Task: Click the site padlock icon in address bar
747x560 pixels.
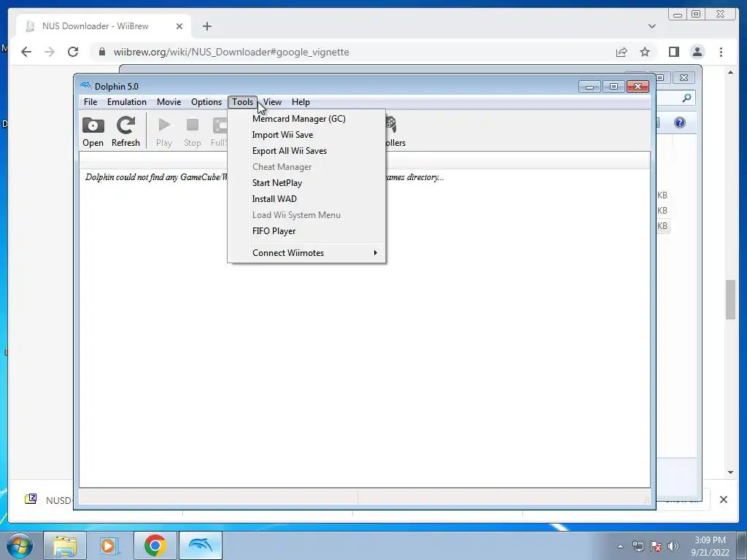Action: pos(102,52)
